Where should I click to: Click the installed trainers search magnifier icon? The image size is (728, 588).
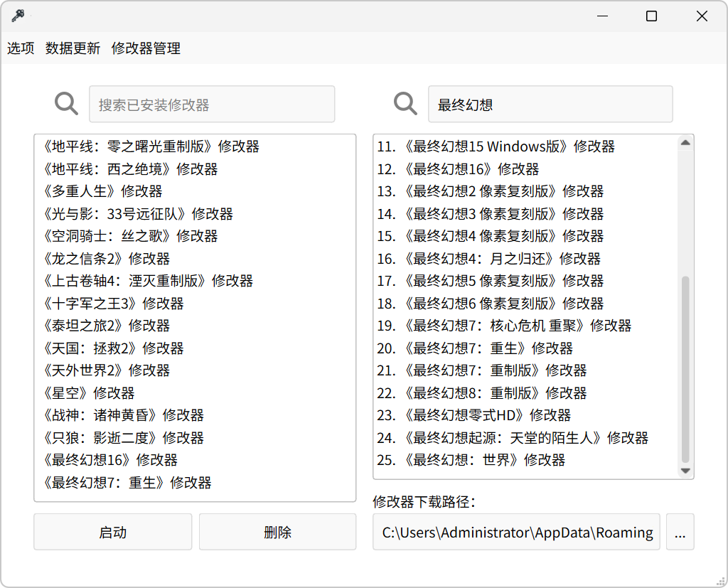point(66,103)
